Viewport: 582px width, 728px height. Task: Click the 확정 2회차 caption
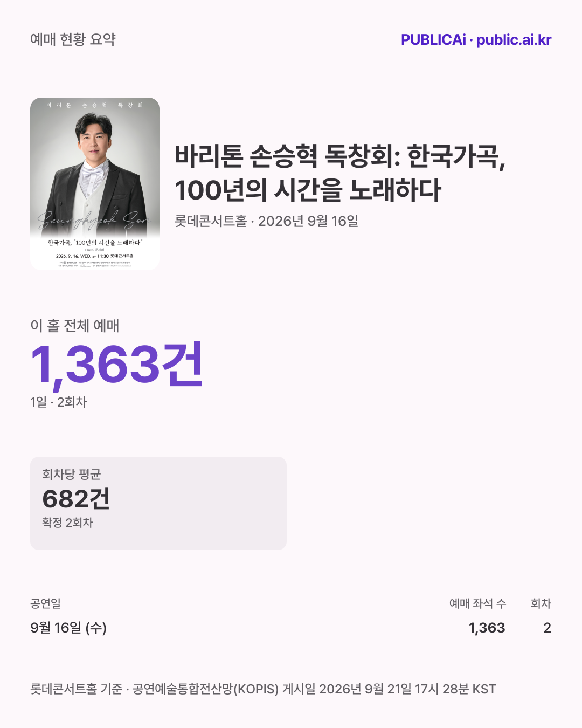point(67,523)
